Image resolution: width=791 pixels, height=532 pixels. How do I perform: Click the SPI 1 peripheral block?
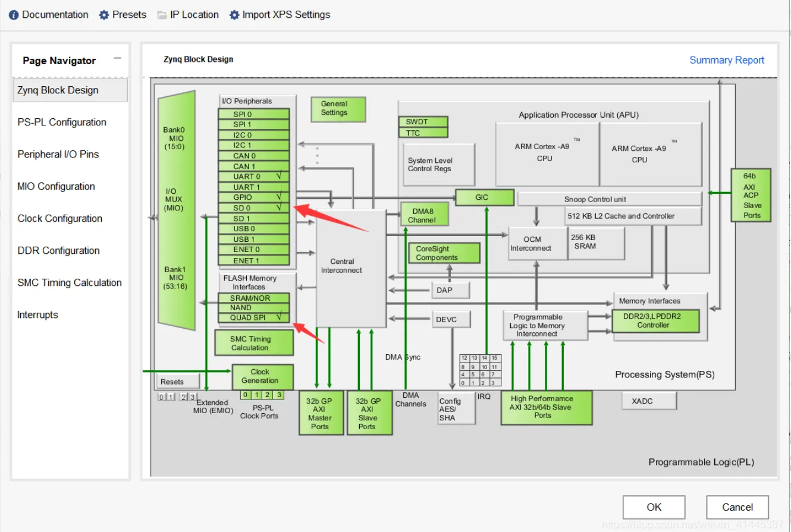coord(254,125)
